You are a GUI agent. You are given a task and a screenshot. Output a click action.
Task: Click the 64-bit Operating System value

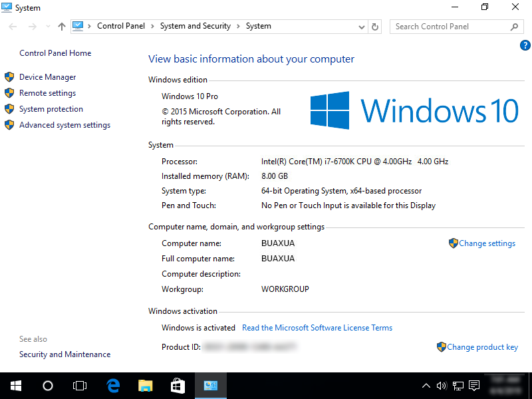click(x=341, y=191)
